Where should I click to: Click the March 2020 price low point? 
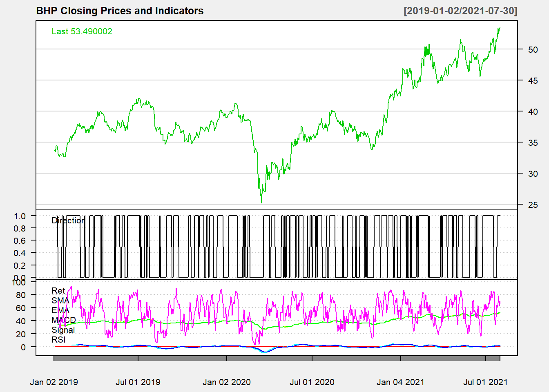click(261, 203)
